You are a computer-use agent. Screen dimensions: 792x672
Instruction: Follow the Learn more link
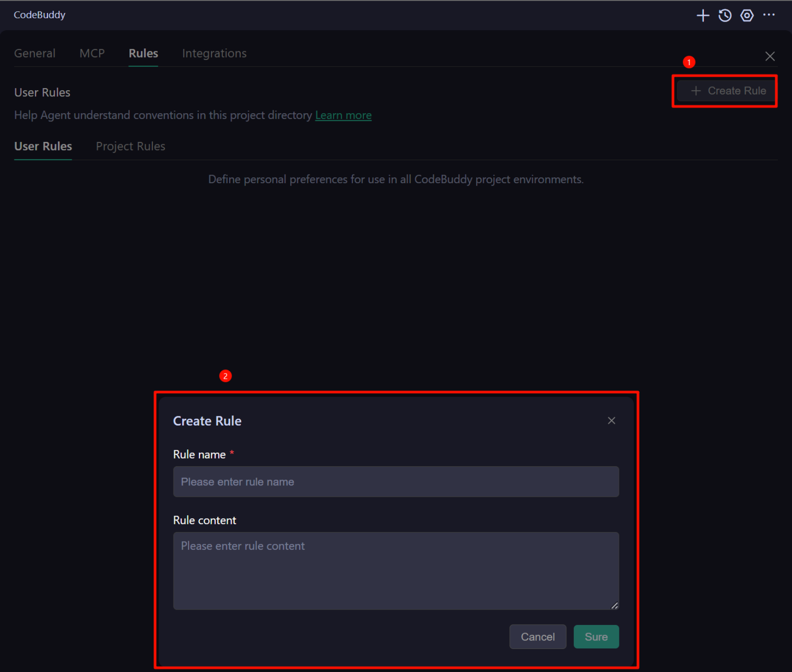343,115
